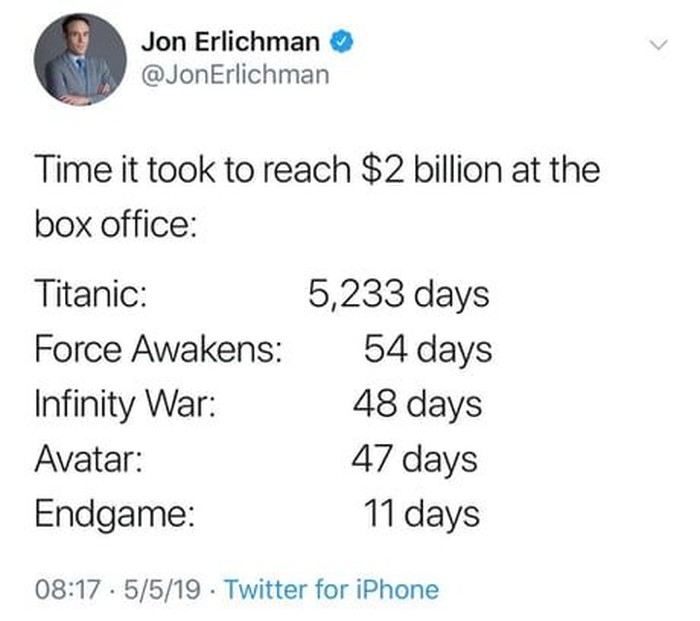Click the 5,233 days value
Screen dimensions: 700x621
(x=399, y=296)
